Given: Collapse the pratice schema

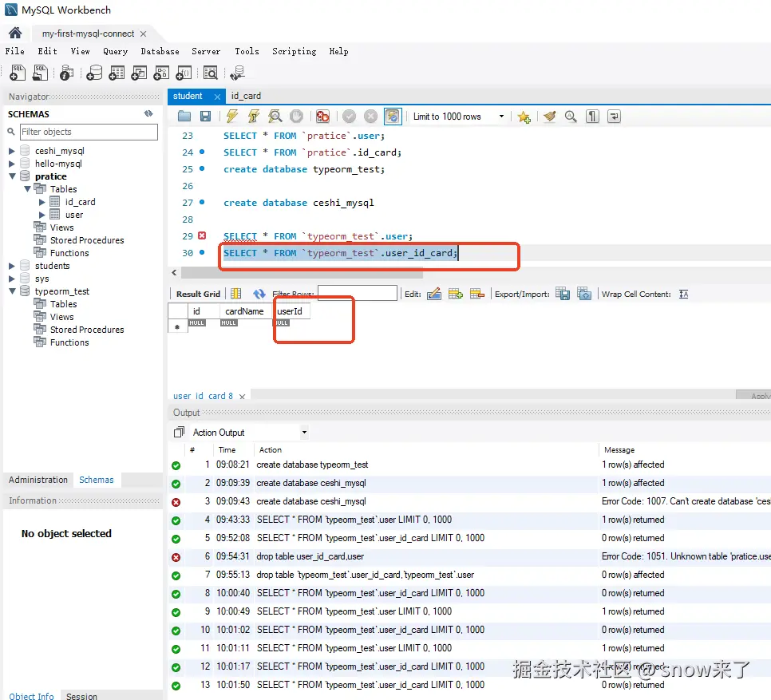Looking at the screenshot, I should (12, 176).
